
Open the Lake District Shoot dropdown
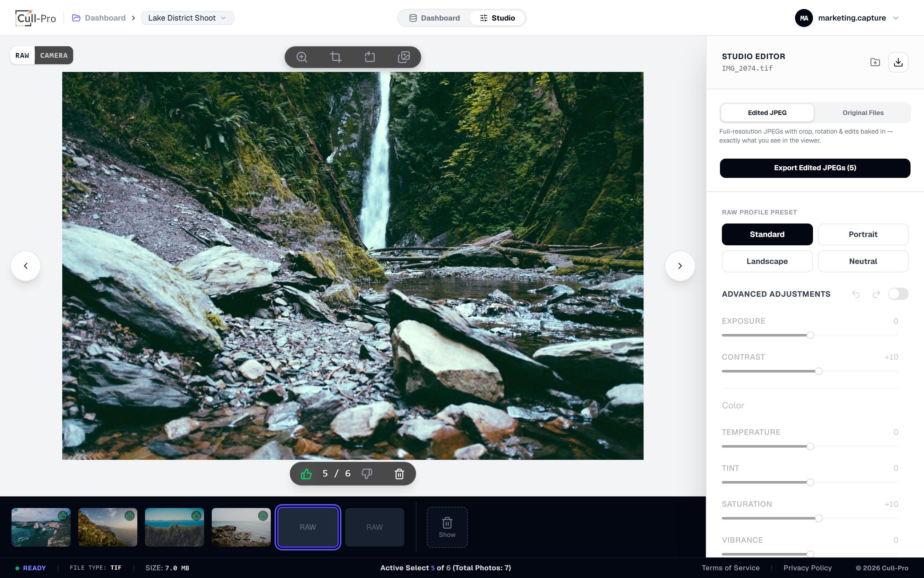click(187, 18)
